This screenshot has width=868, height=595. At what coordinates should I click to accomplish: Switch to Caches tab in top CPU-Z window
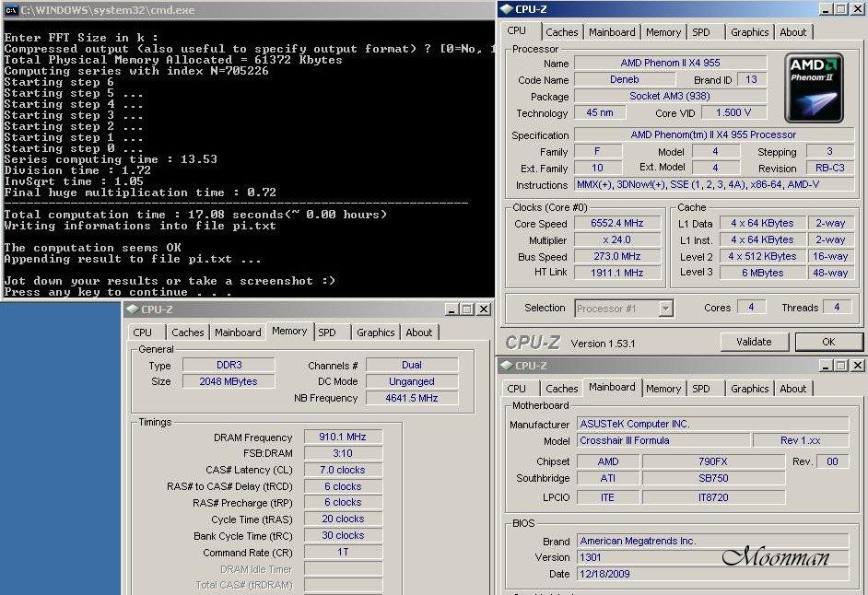click(561, 32)
